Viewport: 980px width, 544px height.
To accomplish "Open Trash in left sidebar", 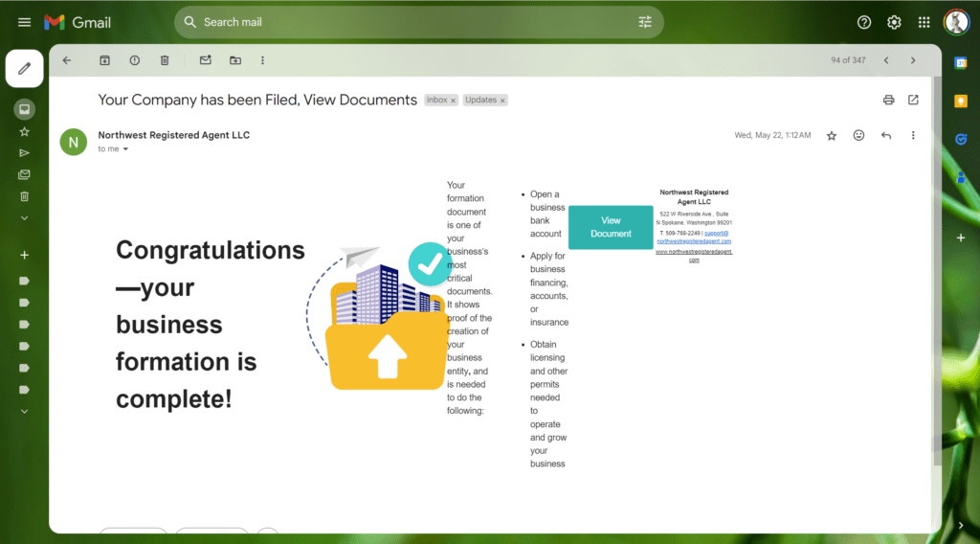I will (x=24, y=197).
